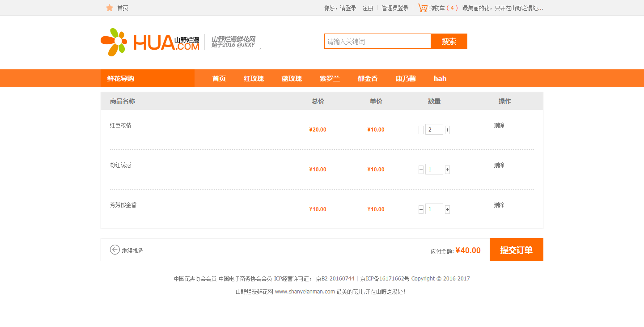
Task: Select 郁金香 in navigation bar
Action: (x=368, y=78)
